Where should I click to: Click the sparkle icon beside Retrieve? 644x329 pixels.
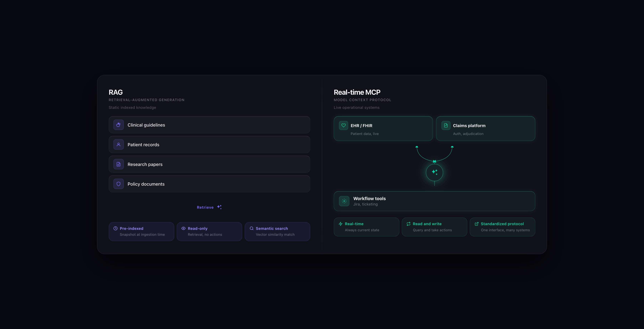[219, 207]
